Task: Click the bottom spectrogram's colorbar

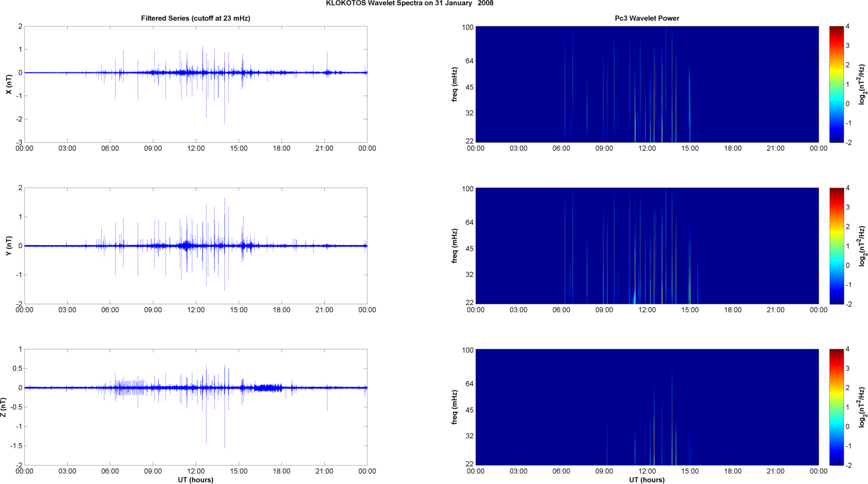Action: pyautogui.click(x=836, y=407)
